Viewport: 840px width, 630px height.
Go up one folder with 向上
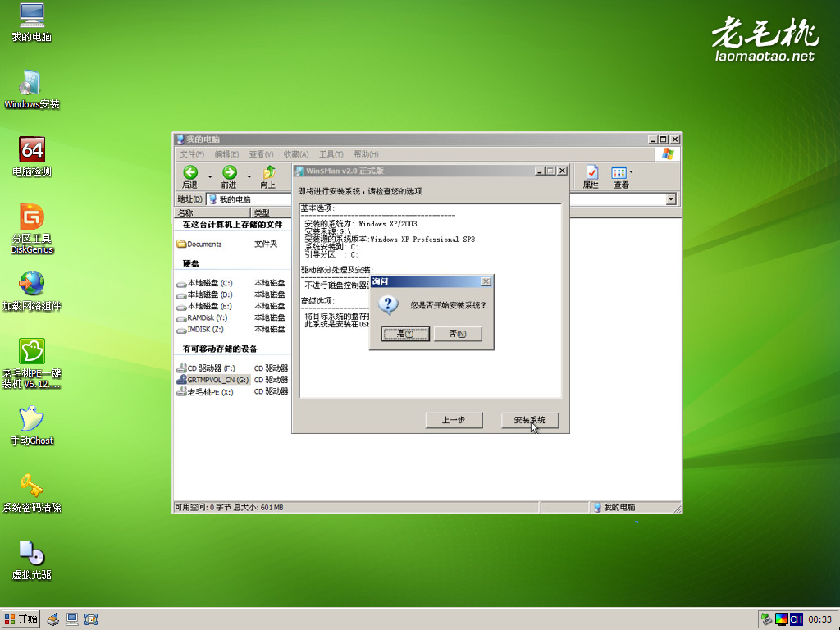click(x=268, y=177)
